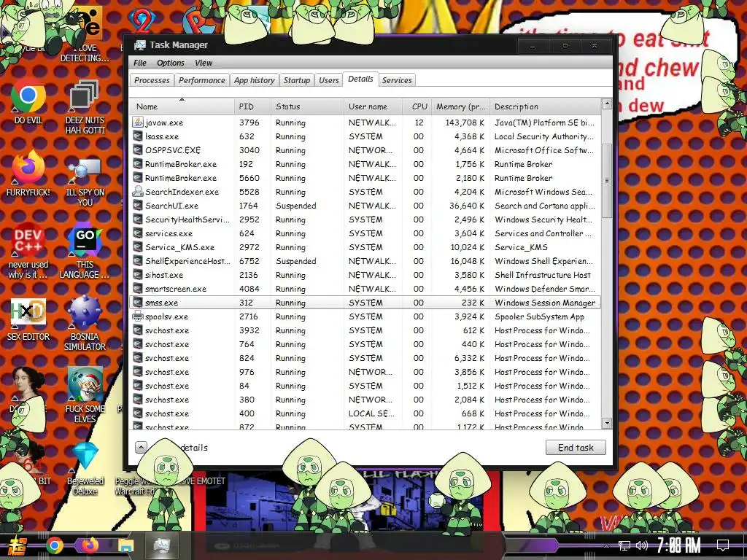This screenshot has height=560, width=747.
Task: Open the Options menu
Action: coord(171,63)
